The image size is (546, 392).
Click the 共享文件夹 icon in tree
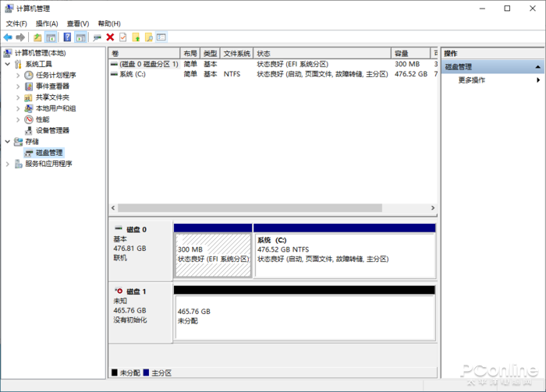point(29,97)
